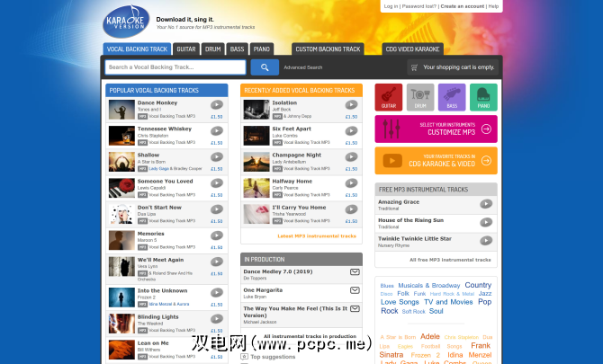
Task: Play preview of Dance Monkey
Action: (217, 104)
